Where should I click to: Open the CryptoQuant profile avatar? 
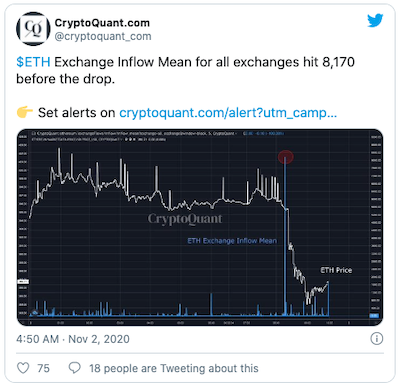click(33, 29)
